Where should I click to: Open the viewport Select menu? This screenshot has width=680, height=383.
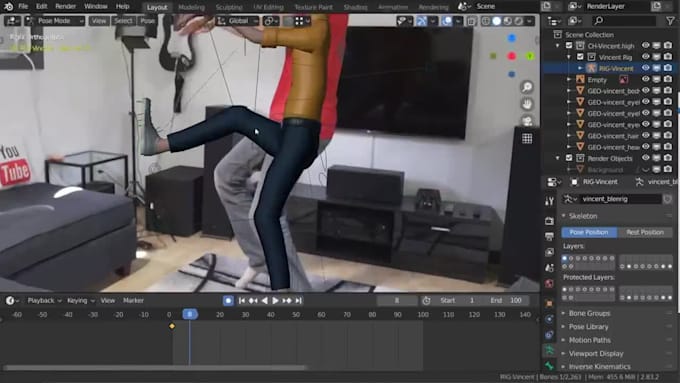123,21
